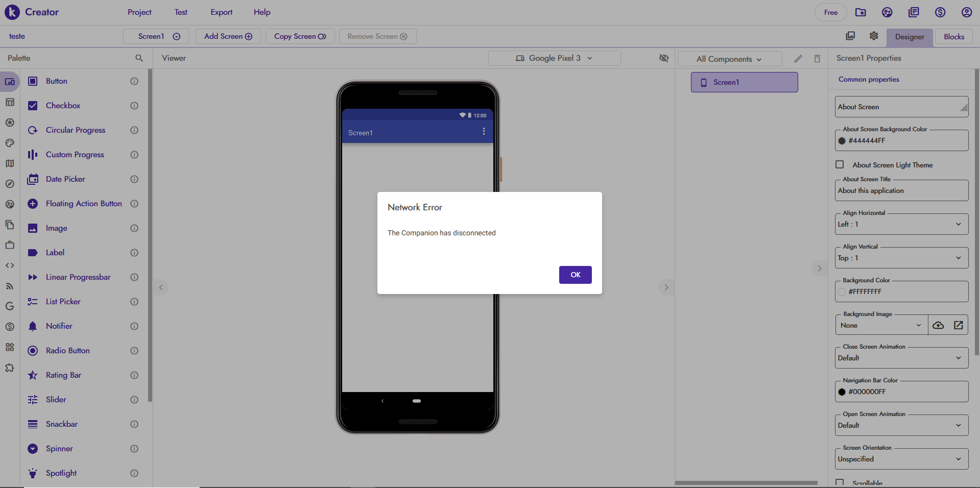Image resolution: width=980 pixels, height=488 pixels.
Task: Select Screen1 in the components tree
Action: tap(744, 82)
